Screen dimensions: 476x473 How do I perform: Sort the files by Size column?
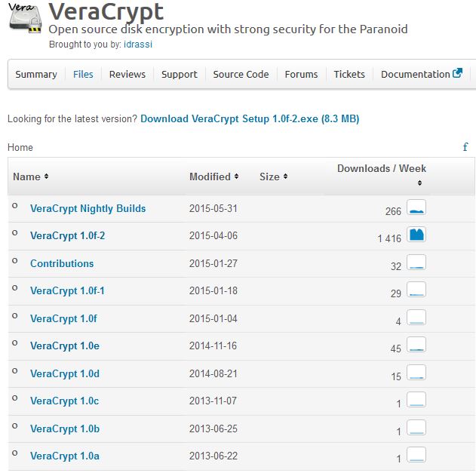click(273, 177)
